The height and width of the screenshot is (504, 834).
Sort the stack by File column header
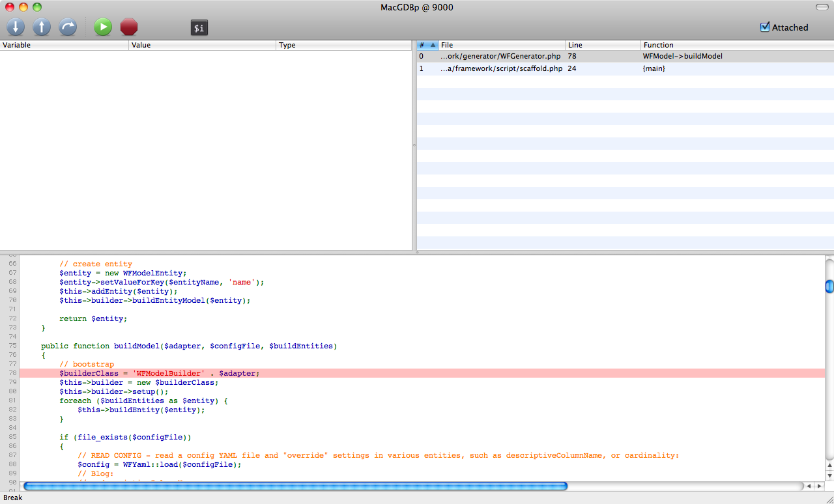[501, 45]
